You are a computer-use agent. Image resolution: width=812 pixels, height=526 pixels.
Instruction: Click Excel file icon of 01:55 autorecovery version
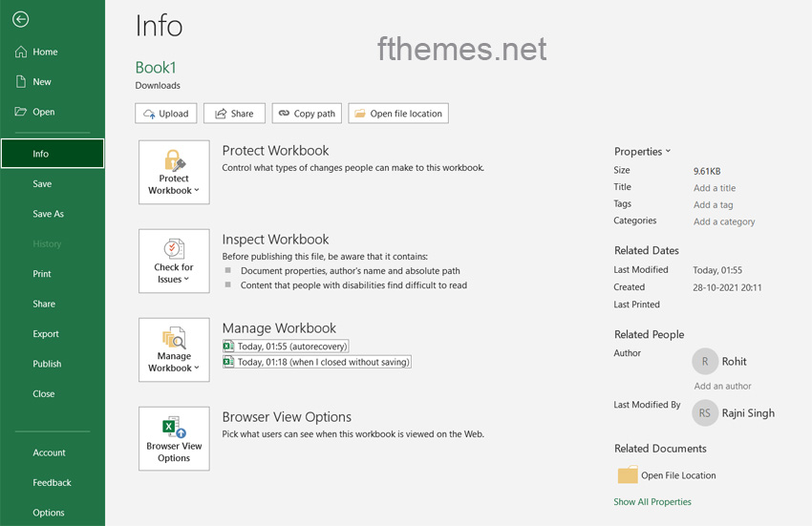click(228, 346)
